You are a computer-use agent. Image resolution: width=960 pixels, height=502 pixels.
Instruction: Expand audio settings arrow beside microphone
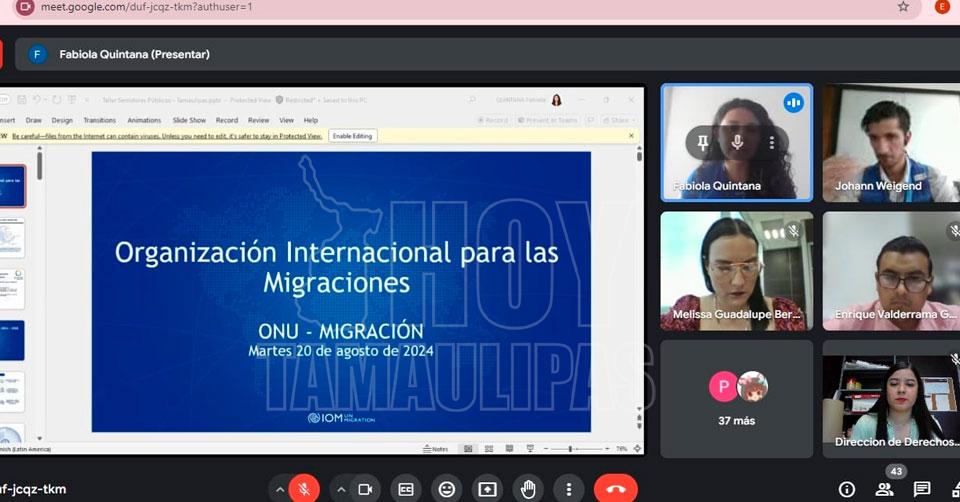coord(279,489)
